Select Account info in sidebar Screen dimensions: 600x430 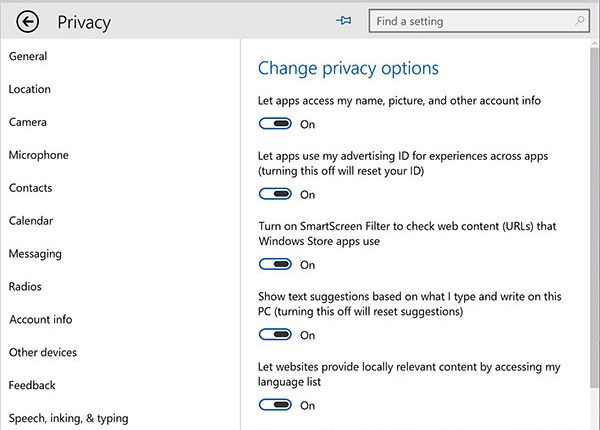point(41,320)
